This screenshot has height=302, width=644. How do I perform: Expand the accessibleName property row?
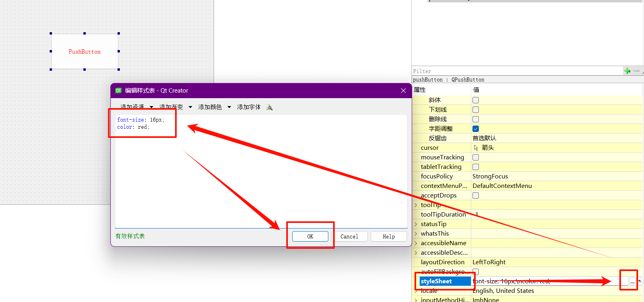(x=416, y=243)
